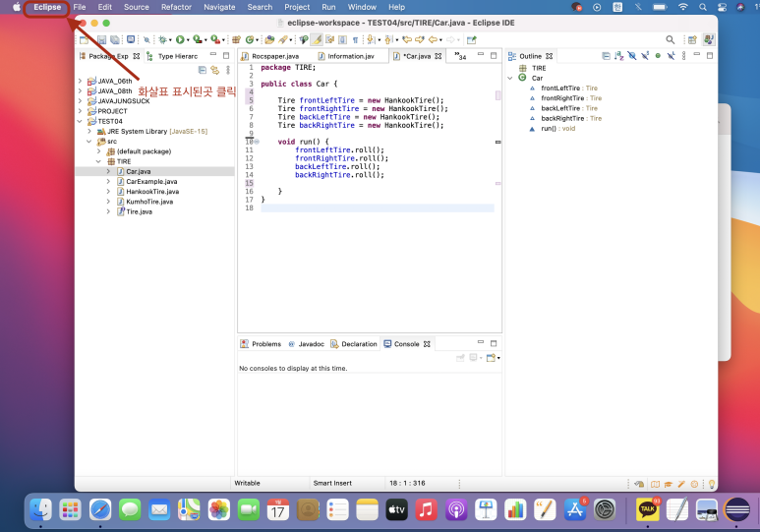
Task: Click Previous Annotation arrow icon
Action: pos(387,39)
